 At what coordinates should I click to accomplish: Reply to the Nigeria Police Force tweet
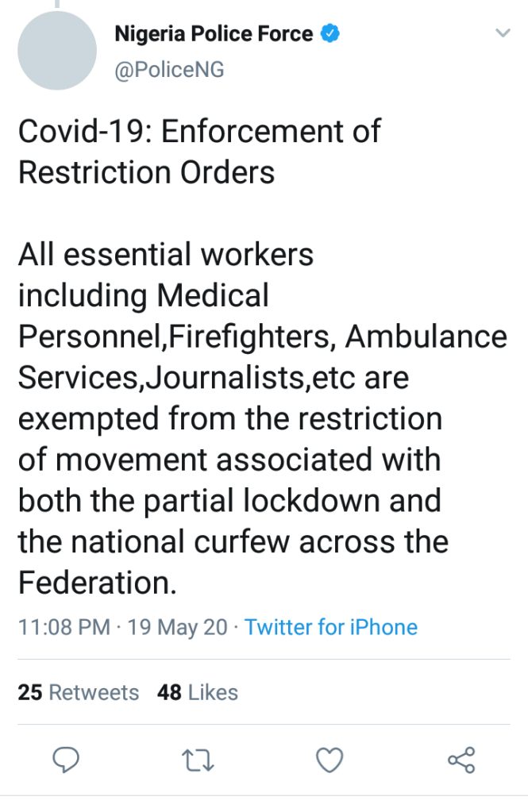67,760
